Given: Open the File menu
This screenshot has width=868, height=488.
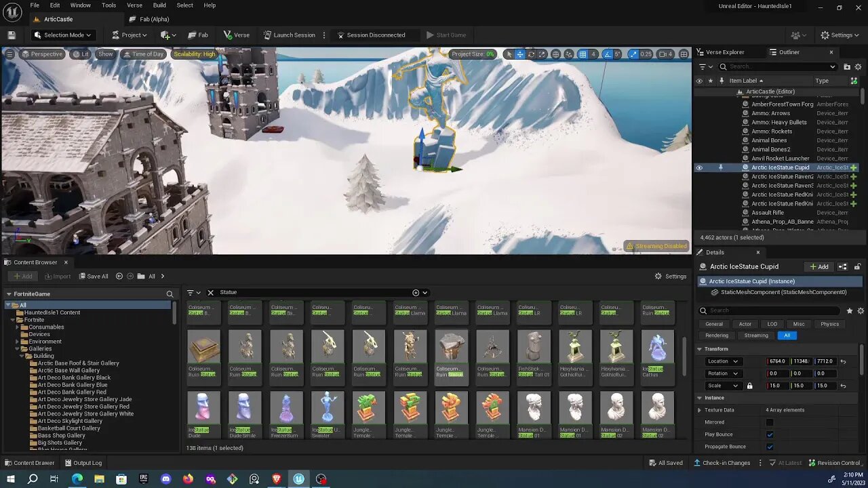Looking at the screenshot, I should pos(35,5).
